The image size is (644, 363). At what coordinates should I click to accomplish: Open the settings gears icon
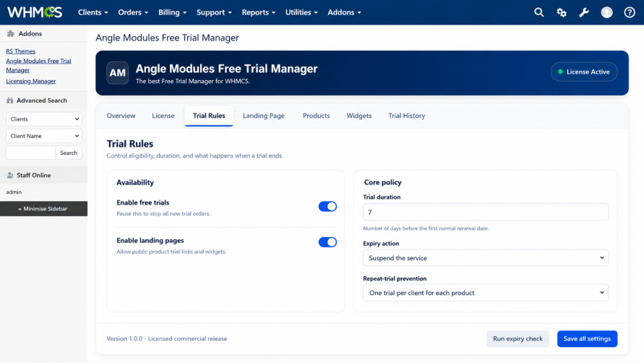(562, 12)
